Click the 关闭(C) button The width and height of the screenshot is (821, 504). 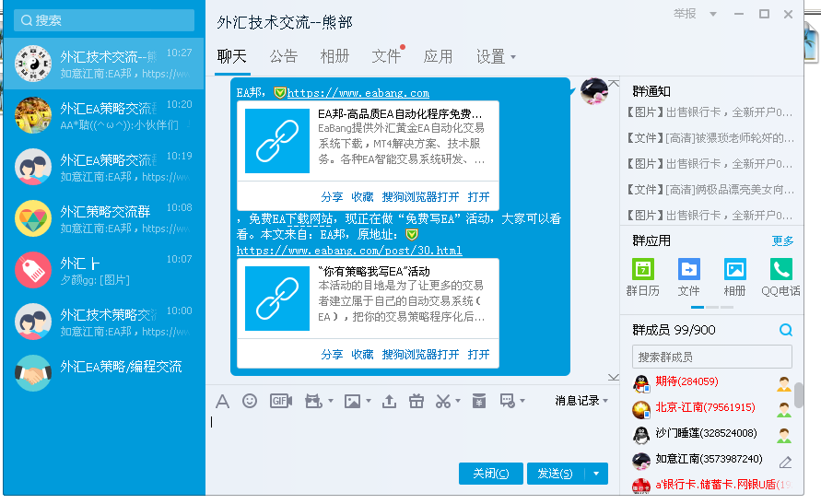[x=490, y=474]
